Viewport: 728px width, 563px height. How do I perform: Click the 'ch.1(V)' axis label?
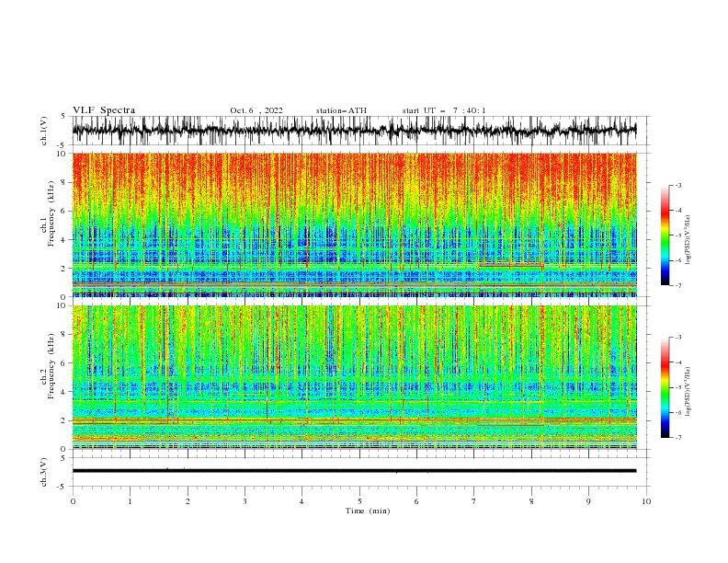(44, 131)
